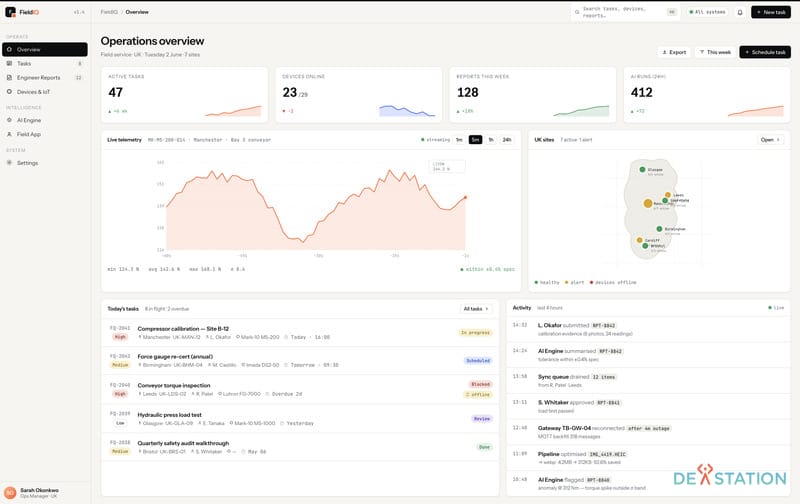Screen dimensions: 800x504
Task: Click the In progress status badge
Action: point(475,333)
